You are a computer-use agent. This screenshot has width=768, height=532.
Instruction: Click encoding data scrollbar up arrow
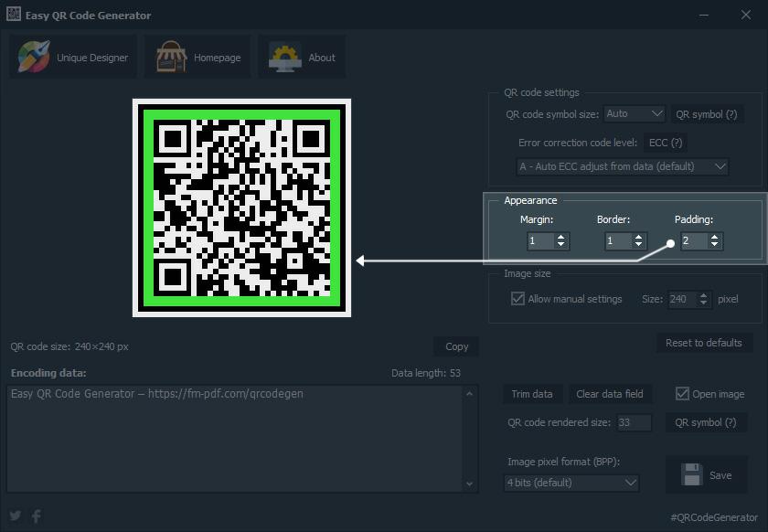469,393
